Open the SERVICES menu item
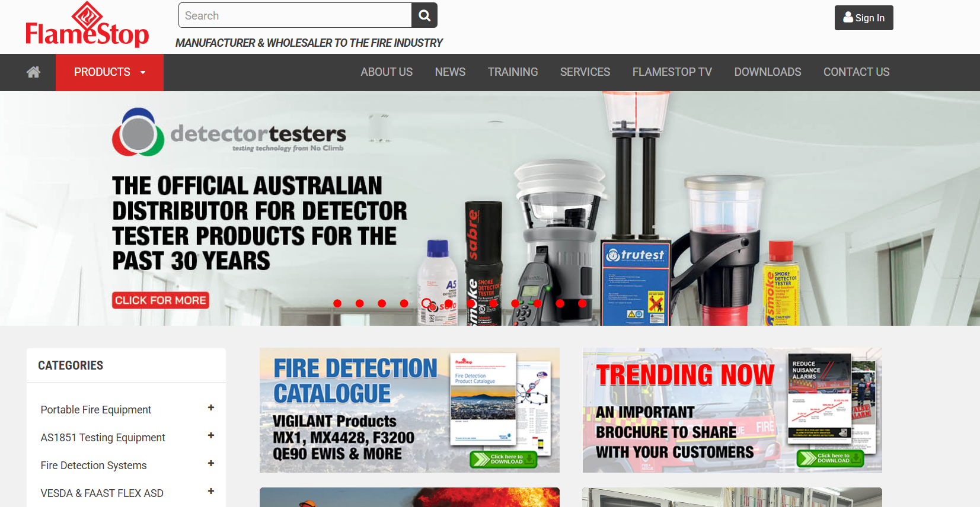The height and width of the screenshot is (507, 980). point(585,72)
